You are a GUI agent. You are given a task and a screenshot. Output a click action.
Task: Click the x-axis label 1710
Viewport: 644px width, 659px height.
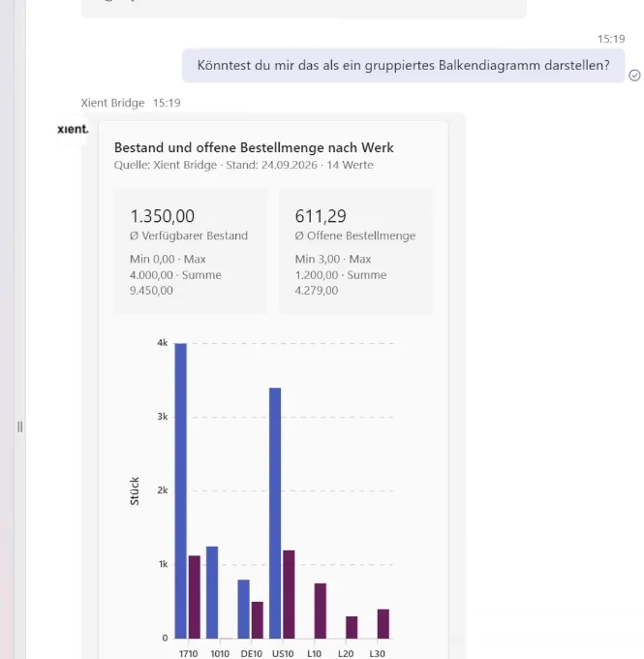click(x=188, y=653)
